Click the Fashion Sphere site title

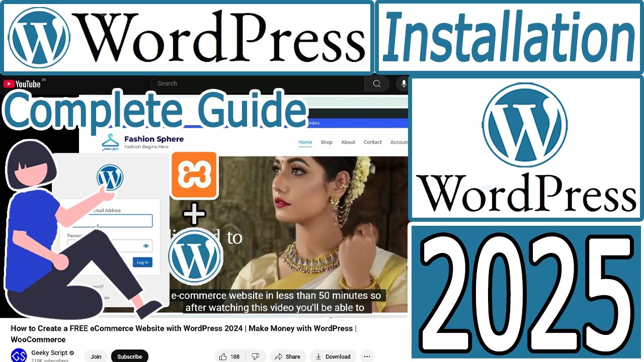pyautogui.click(x=154, y=139)
